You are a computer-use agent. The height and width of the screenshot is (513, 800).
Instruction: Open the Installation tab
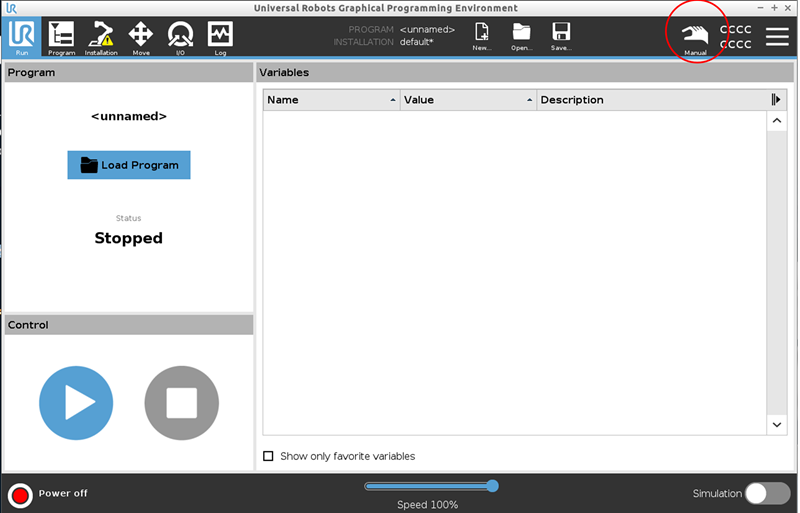point(101,37)
